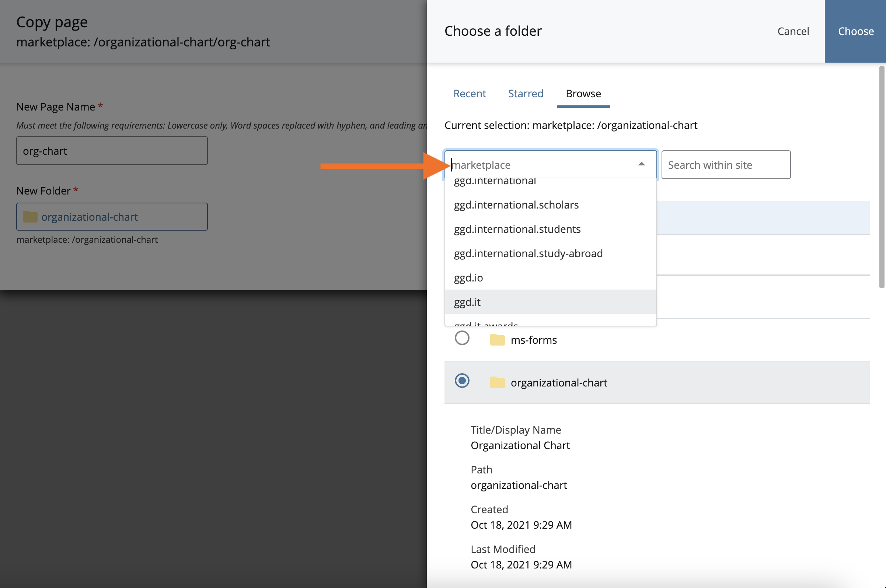Click the organizational-chart folder icon in chooser
This screenshot has height=588, width=886.
pos(497,382)
